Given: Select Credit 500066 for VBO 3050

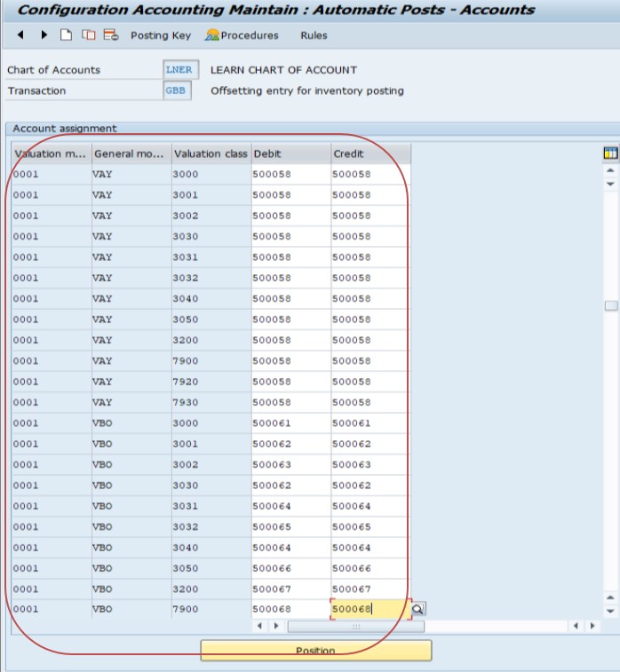Looking at the screenshot, I should [x=370, y=568].
